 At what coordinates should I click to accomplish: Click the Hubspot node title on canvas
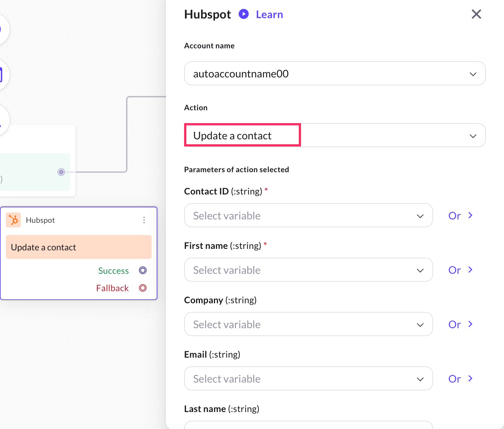(x=40, y=220)
